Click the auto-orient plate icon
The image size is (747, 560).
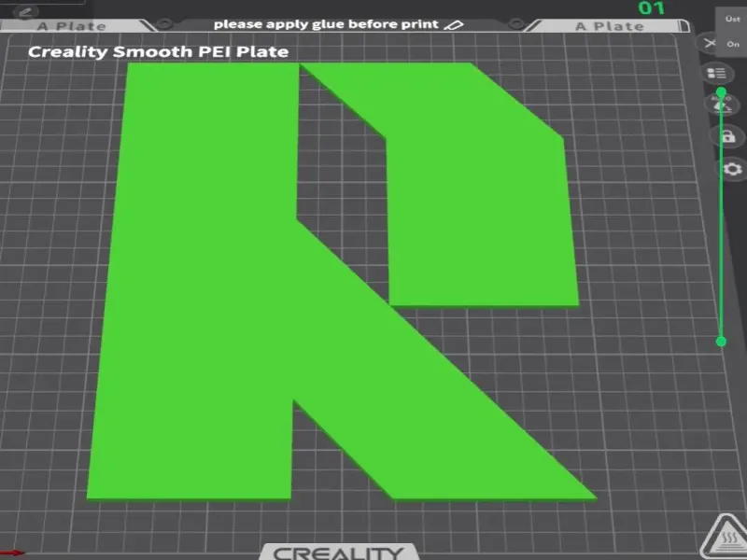pyautogui.click(x=721, y=105)
